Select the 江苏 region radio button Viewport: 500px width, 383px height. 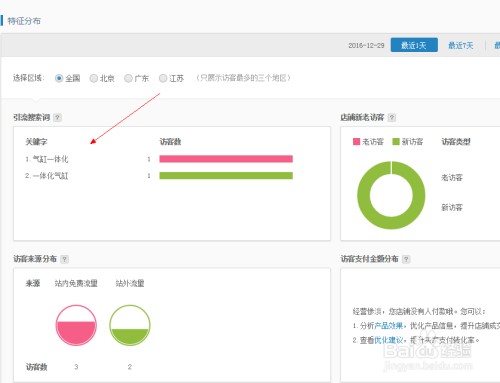coord(163,78)
